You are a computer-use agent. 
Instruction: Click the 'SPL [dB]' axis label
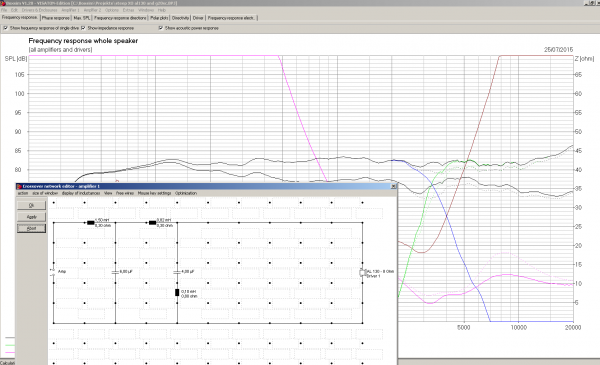click(16, 59)
